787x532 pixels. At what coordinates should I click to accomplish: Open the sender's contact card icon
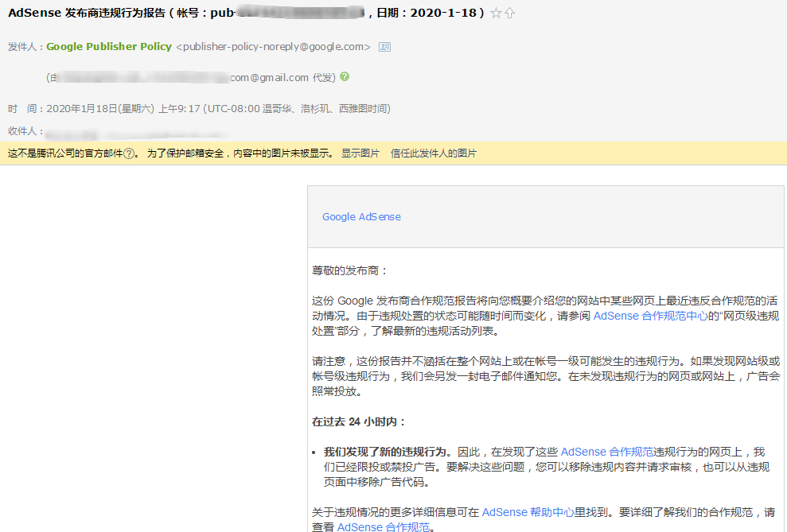384,47
